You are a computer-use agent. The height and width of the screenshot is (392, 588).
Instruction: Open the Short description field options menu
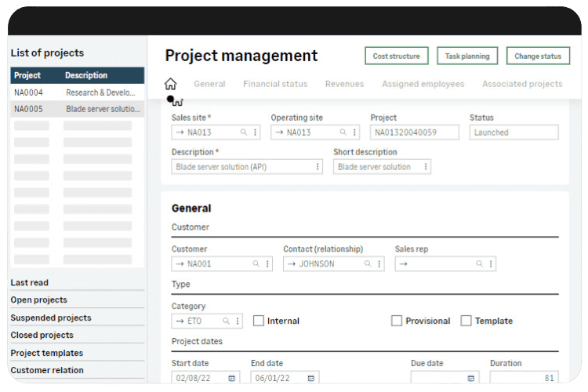click(x=426, y=167)
